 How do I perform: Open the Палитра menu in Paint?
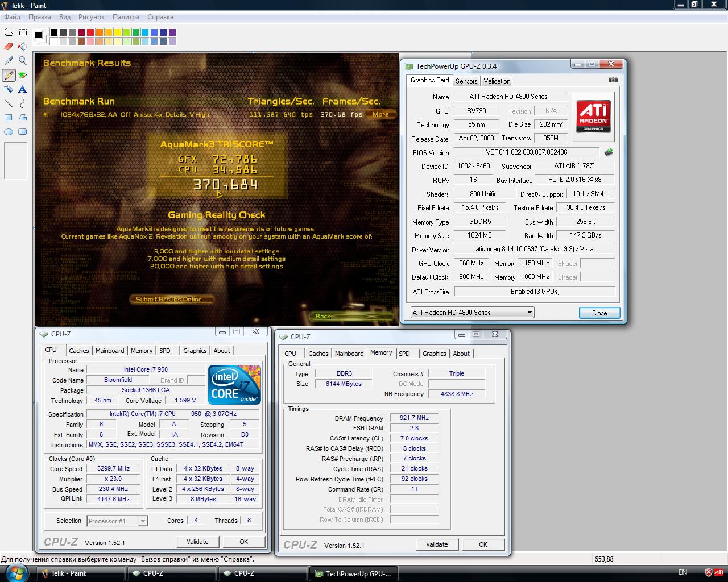(126, 17)
